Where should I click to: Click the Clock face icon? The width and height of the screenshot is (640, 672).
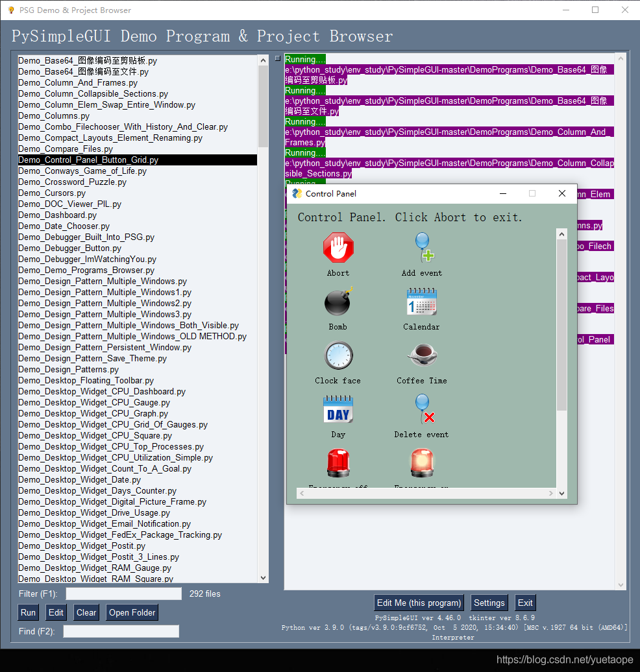tap(338, 355)
